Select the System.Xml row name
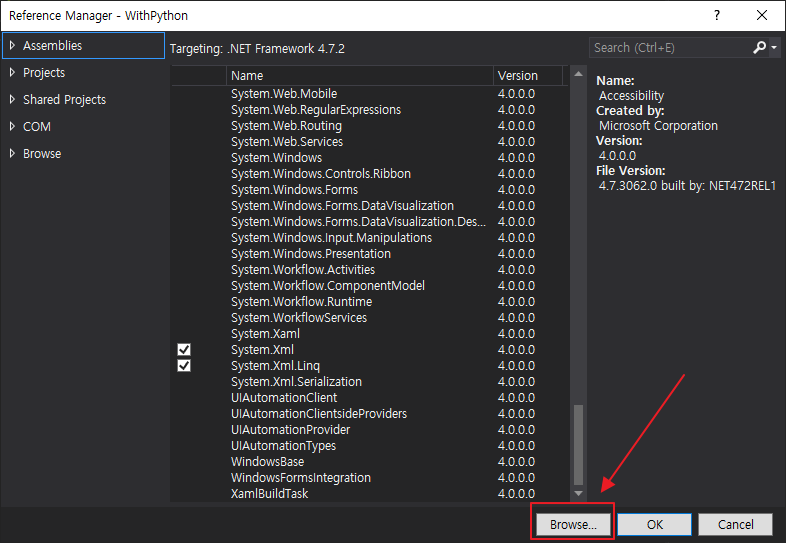The width and height of the screenshot is (786, 543). [x=262, y=349]
